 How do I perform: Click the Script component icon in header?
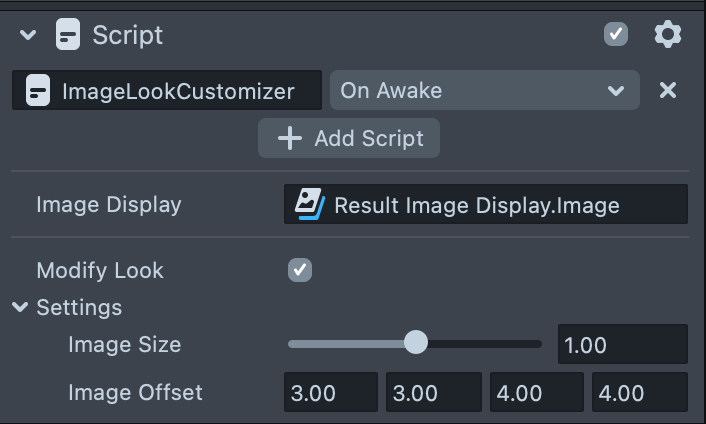point(68,35)
